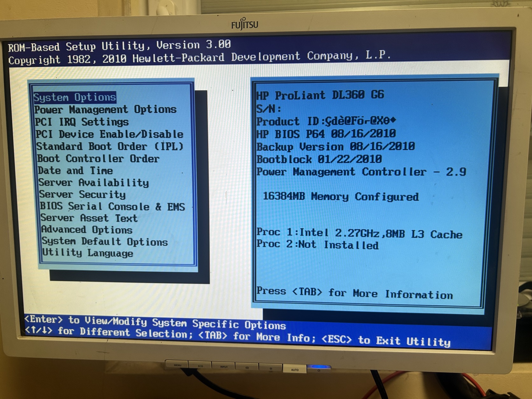
Task: Click the "<Enter> to View/Modify System Specific Options" hint
Action: click(155, 323)
